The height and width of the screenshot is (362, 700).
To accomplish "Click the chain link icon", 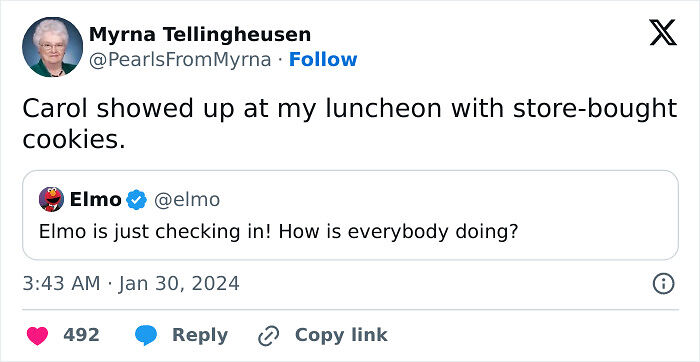I will 269,336.
